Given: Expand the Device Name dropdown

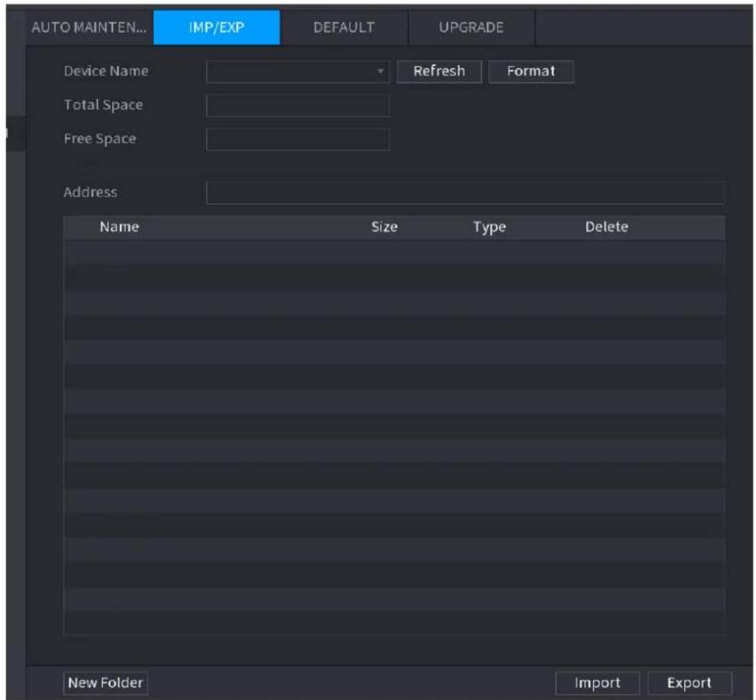Looking at the screenshot, I should point(298,72).
